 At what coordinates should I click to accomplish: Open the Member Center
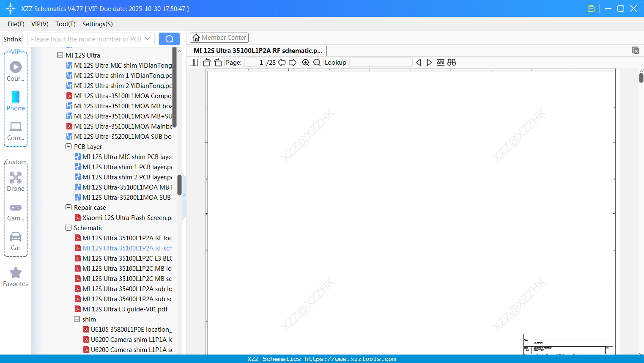pyautogui.click(x=219, y=38)
